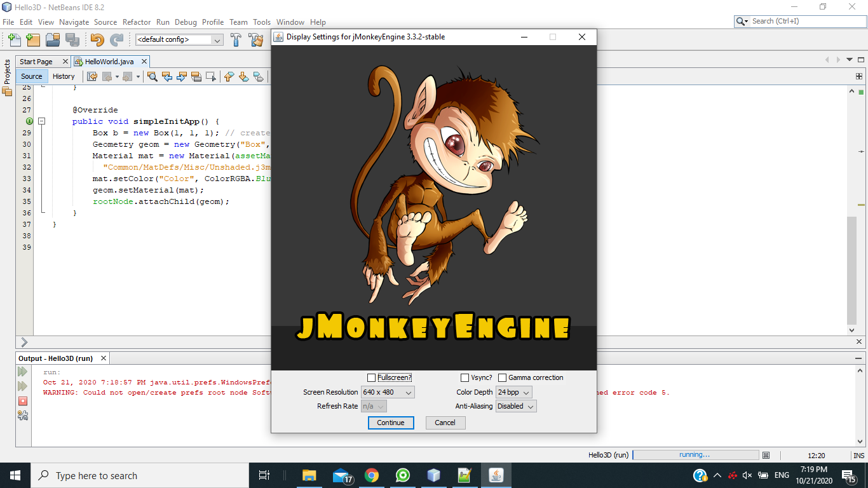Click the New File toolbar icon
This screenshot has height=488, width=868.
coord(14,40)
